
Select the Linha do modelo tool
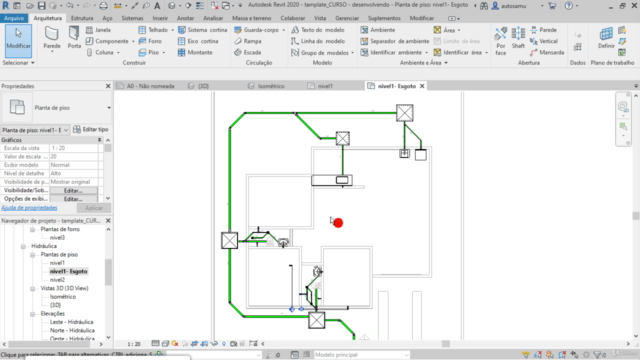pos(318,41)
